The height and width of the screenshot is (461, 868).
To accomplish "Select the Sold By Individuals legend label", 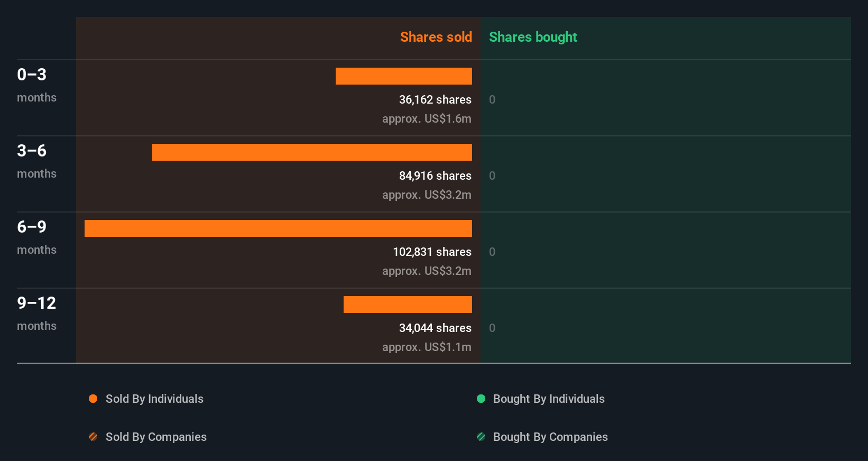I will [154, 399].
